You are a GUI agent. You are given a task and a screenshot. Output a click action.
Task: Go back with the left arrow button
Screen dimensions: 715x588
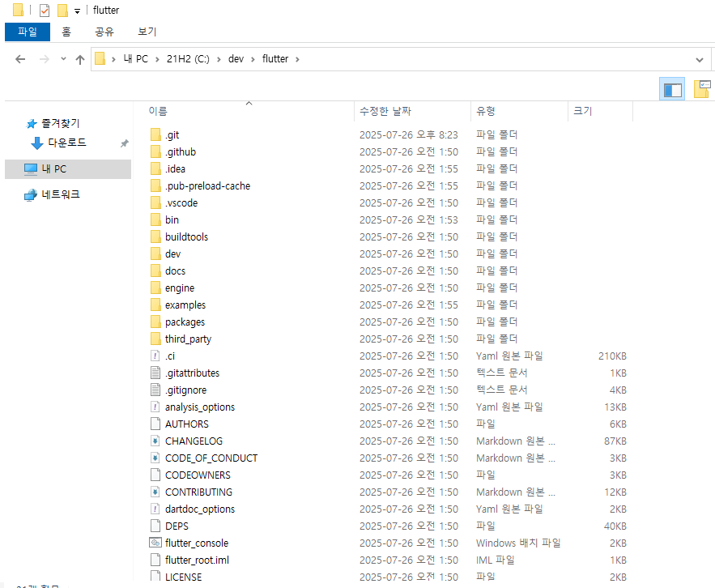tap(20, 59)
